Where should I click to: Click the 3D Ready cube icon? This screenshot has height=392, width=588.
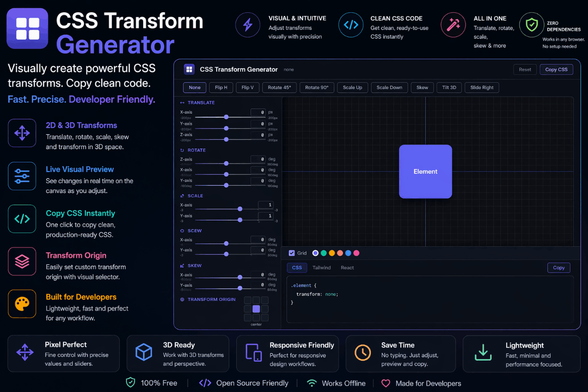pyautogui.click(x=144, y=352)
